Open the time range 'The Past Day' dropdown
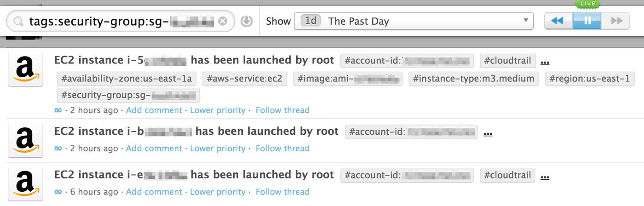This screenshot has height=206, width=644. [413, 21]
